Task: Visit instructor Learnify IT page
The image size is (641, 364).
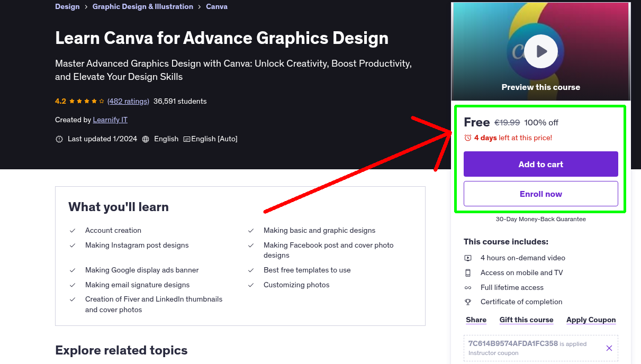Action: pyautogui.click(x=110, y=120)
